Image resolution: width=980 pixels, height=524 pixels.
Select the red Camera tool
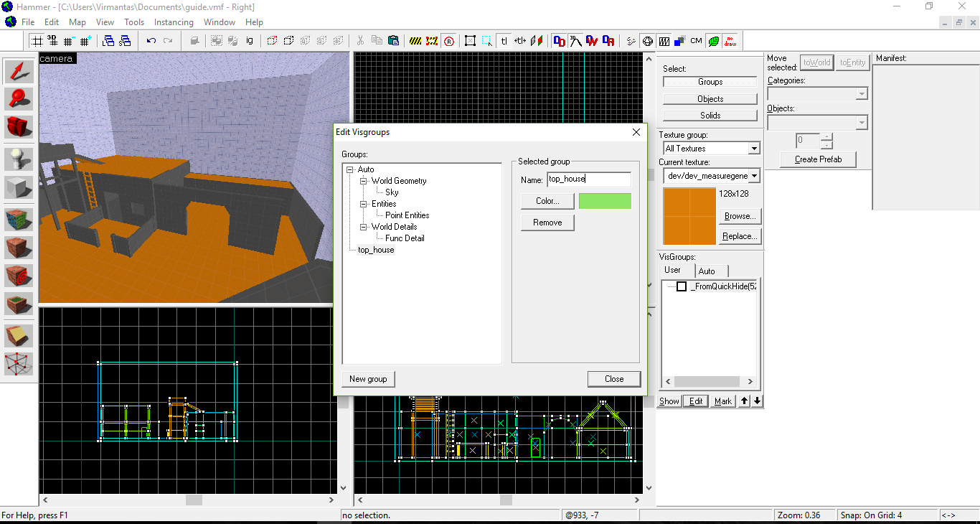(19, 127)
